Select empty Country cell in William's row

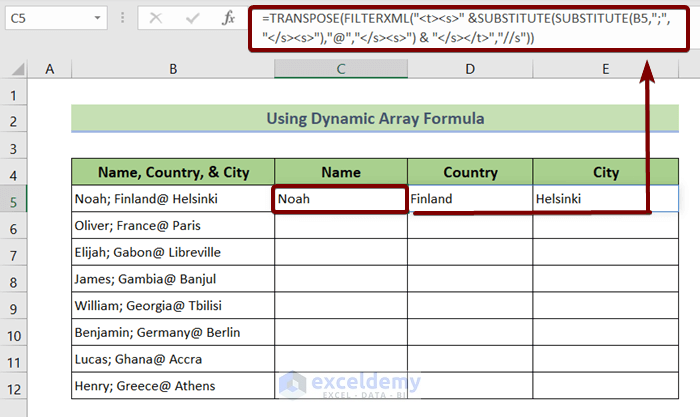470,306
